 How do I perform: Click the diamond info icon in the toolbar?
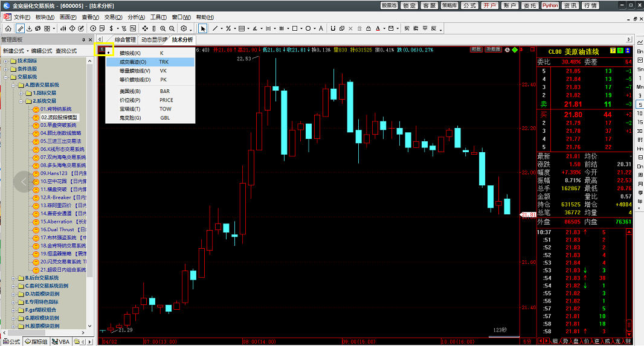pos(72,29)
